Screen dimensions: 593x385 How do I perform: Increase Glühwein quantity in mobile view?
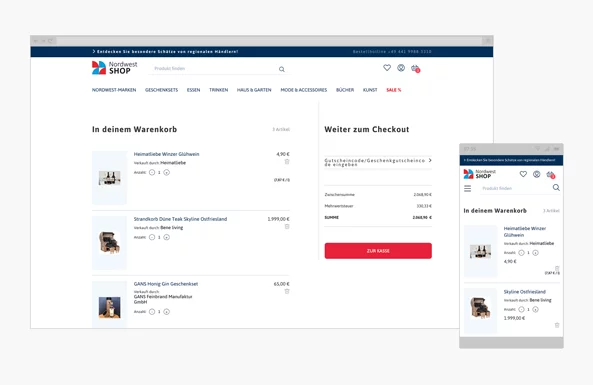point(536,253)
